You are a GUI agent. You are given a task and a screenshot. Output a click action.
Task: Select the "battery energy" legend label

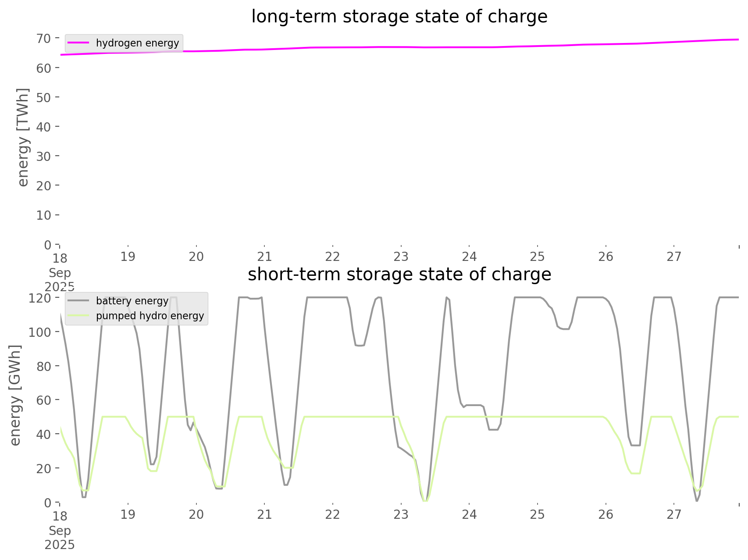coord(132,301)
